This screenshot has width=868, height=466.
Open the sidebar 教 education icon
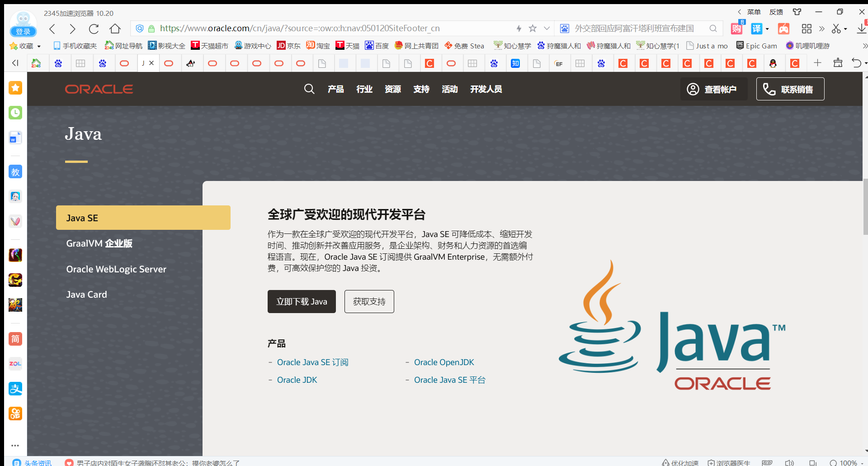pyautogui.click(x=15, y=171)
